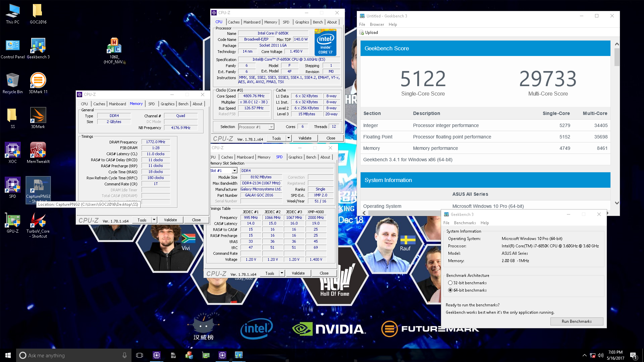Click Close button in top CPU-Z window
The width and height of the screenshot is (644, 362).
[x=330, y=138]
